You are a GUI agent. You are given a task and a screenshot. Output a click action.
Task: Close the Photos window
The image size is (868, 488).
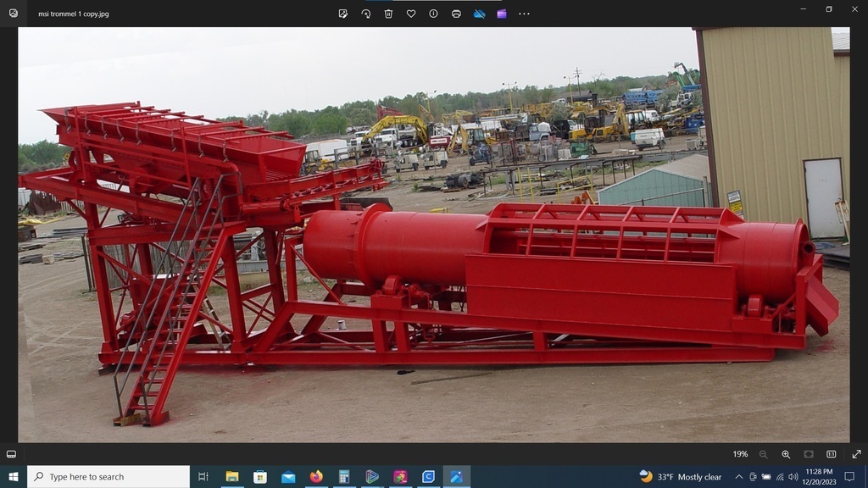point(854,8)
